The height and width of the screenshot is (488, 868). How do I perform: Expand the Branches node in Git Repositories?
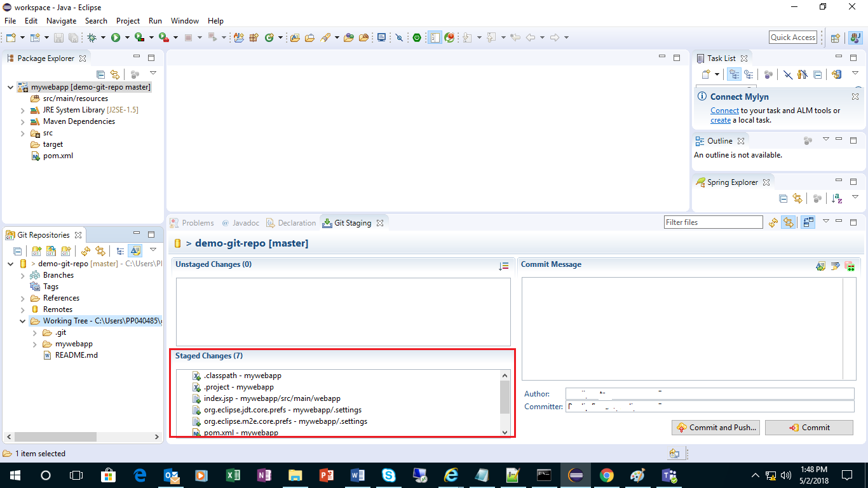coord(23,275)
